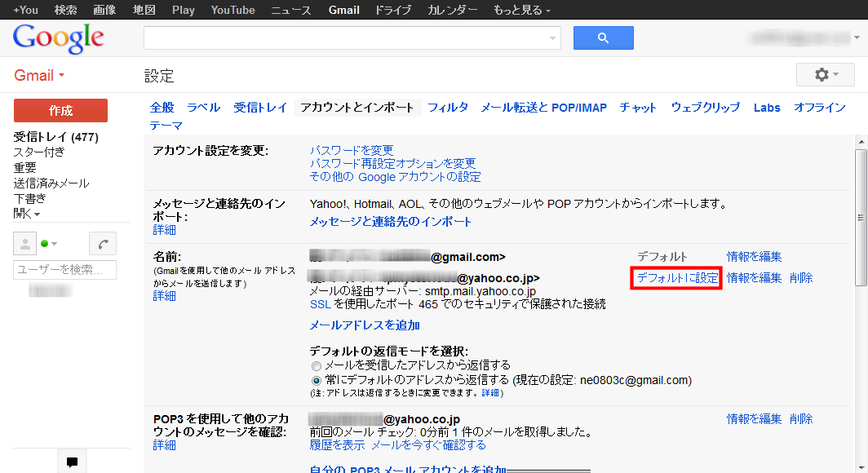Select 常にデフォルトのアドレスから返信する radio
Image resolution: width=868 pixels, height=473 pixels.
point(316,381)
